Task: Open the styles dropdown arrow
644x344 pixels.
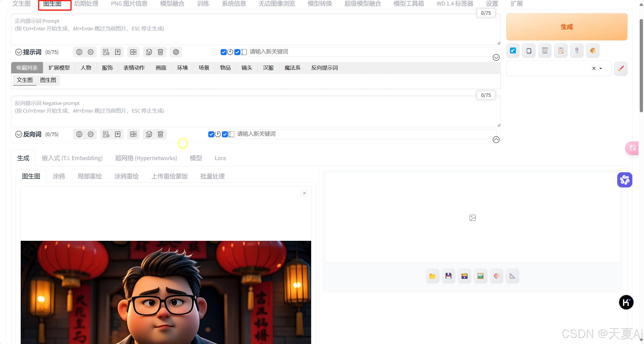Action: click(601, 68)
